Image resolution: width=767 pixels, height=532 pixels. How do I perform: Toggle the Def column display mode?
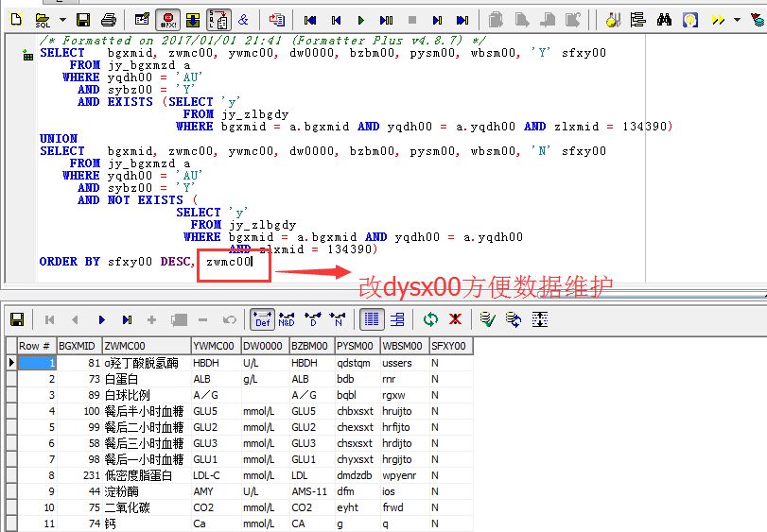(x=263, y=319)
